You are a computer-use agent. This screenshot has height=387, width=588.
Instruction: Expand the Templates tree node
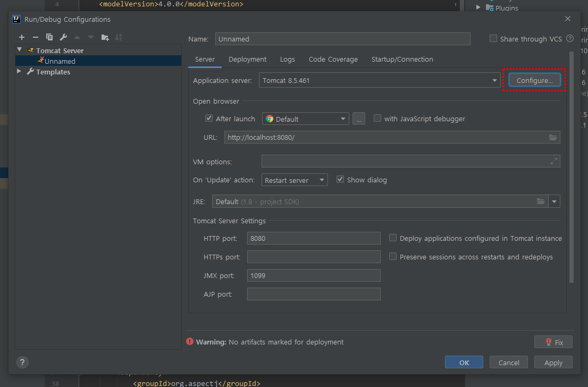coord(19,71)
